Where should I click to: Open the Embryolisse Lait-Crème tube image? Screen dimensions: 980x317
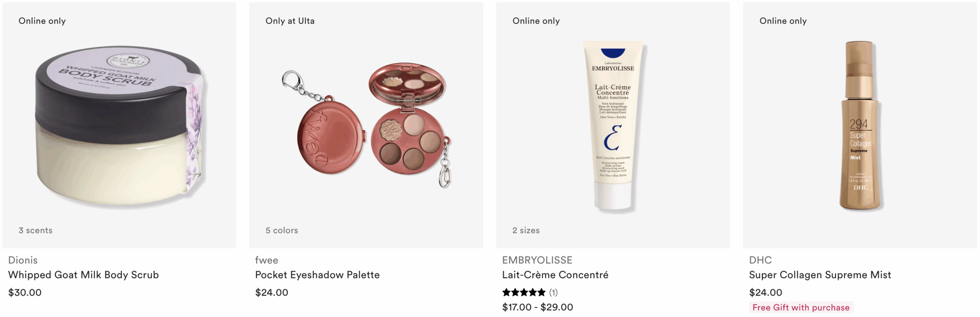pos(613,126)
